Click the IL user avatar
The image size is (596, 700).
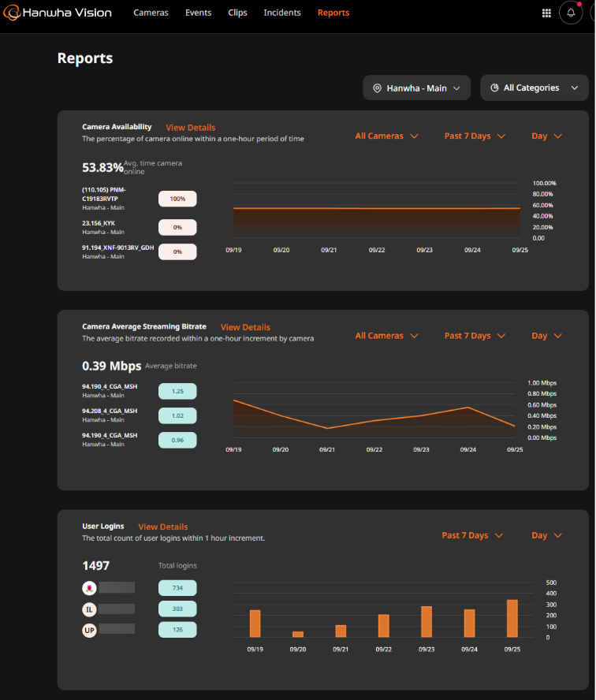pos(90,609)
